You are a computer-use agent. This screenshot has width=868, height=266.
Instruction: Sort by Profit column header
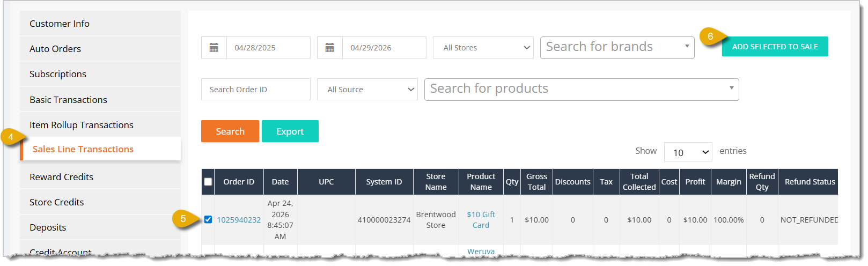point(695,182)
